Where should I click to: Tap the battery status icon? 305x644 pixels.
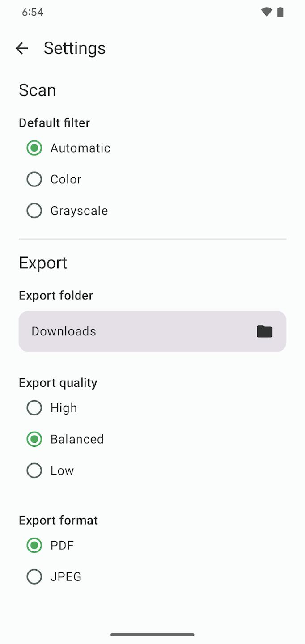(280, 12)
